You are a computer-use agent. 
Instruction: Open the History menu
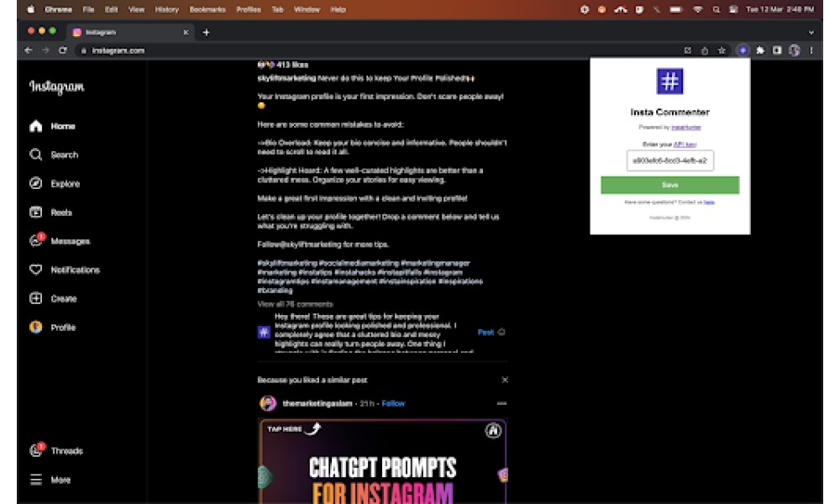pos(166,9)
